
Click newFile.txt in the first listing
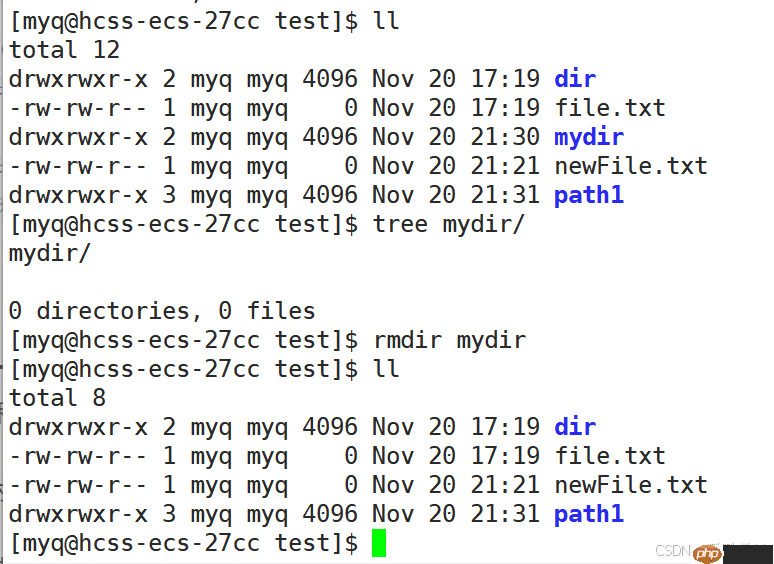point(631,166)
